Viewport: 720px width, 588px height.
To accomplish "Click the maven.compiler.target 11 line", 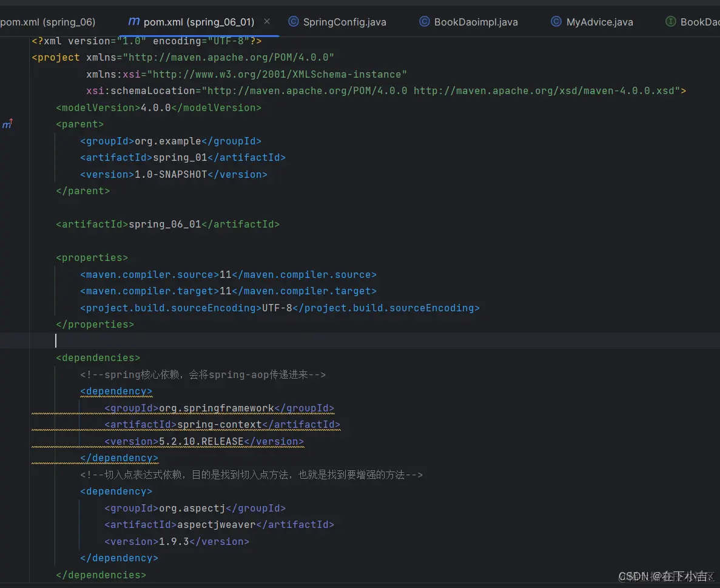I will [x=228, y=291].
